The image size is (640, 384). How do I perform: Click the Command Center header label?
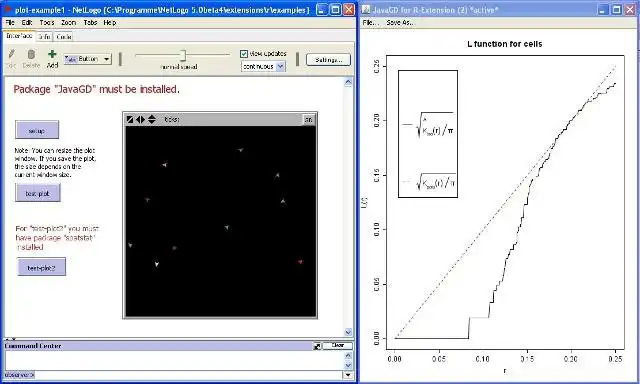pyautogui.click(x=33, y=346)
